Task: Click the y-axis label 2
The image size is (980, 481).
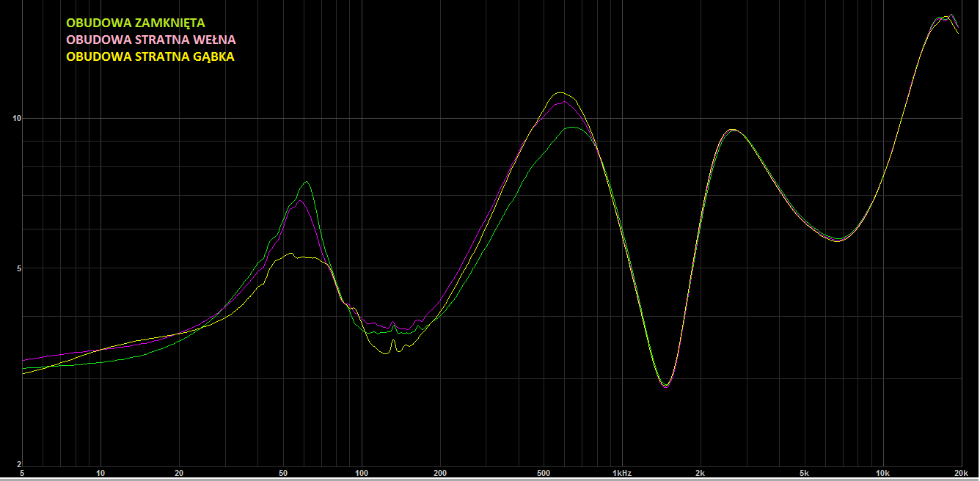Action: click(18, 463)
